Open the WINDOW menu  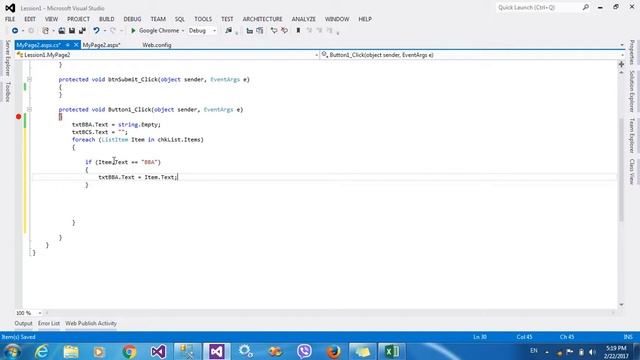337,19
